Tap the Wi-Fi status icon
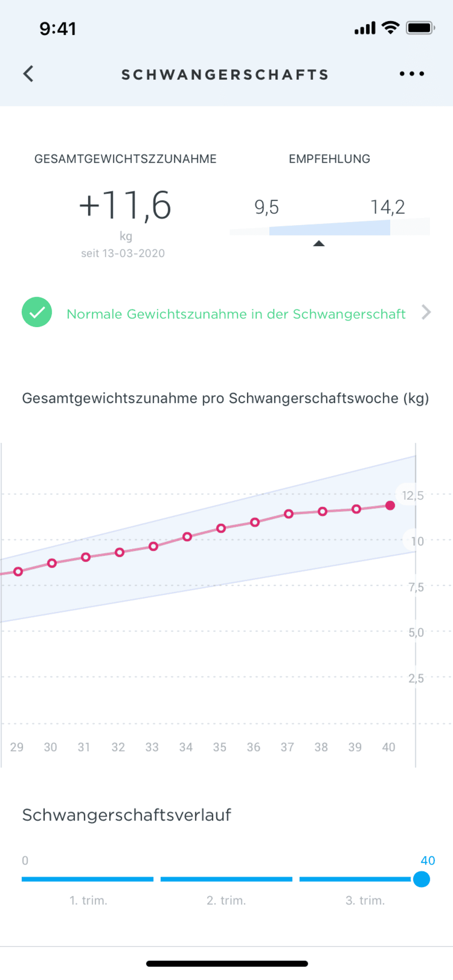Viewport: 453px width, 980px height. (390, 27)
